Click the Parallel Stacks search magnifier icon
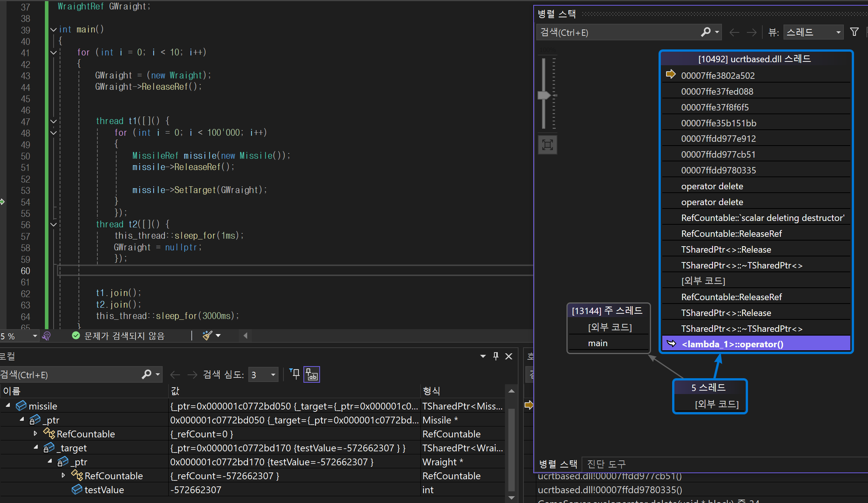868x503 pixels. point(706,32)
